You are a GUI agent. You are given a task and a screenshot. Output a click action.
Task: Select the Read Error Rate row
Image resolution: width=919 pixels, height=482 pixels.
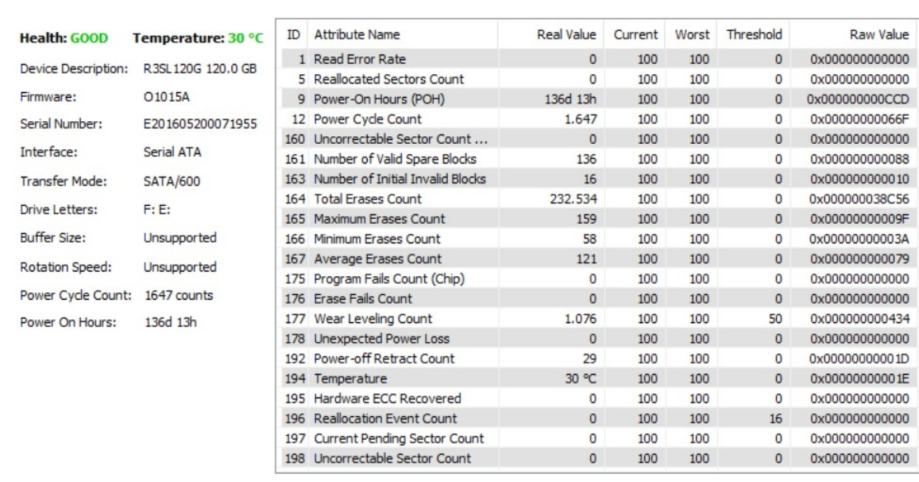pos(598,59)
